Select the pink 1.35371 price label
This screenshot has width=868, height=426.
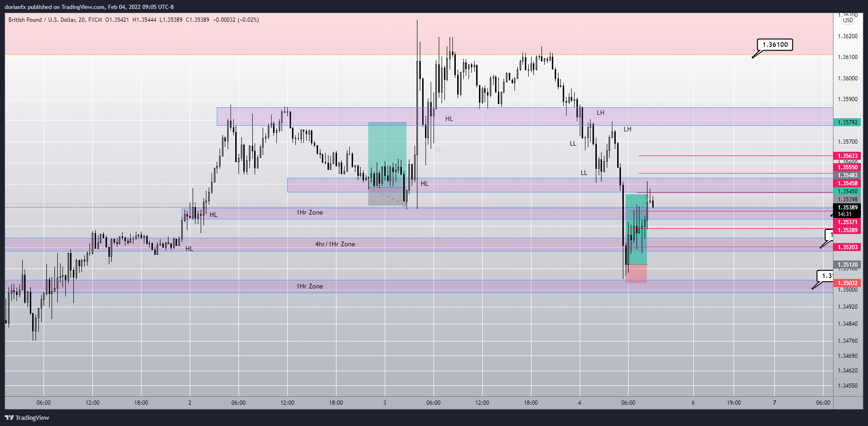[x=847, y=222]
